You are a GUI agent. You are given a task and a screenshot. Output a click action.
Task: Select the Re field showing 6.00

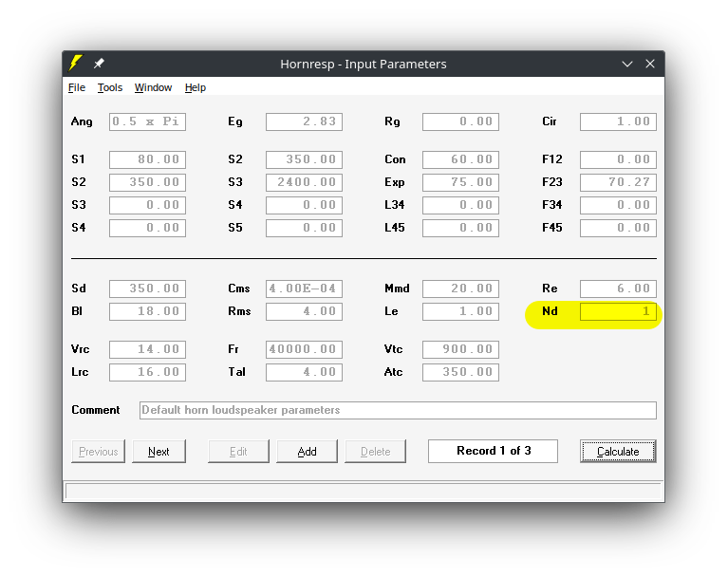tap(618, 288)
